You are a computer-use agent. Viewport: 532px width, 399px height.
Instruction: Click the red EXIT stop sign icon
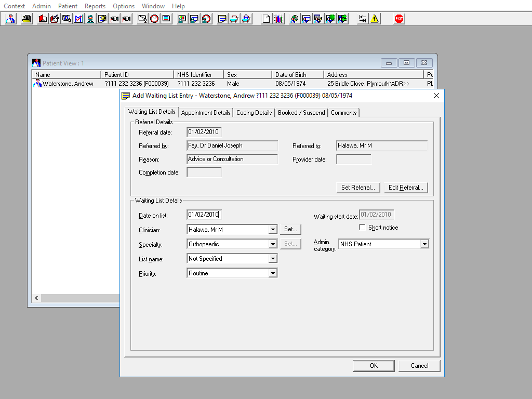[399, 19]
